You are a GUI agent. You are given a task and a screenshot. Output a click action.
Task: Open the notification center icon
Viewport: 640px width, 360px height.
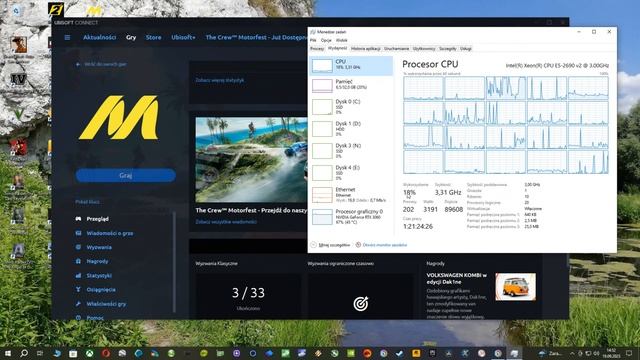[629, 353]
